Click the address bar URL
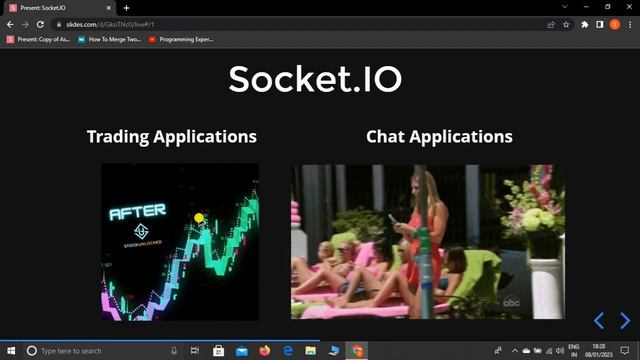The height and width of the screenshot is (360, 640). pos(110,24)
